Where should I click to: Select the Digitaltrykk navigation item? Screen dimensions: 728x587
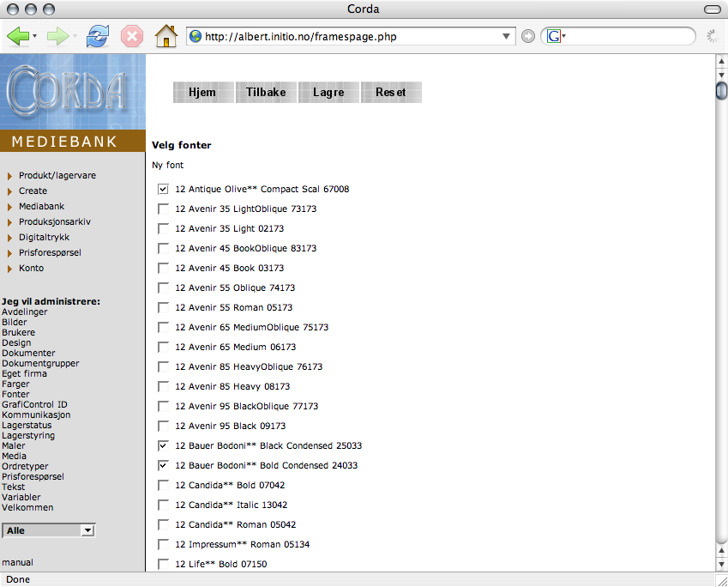(44, 237)
